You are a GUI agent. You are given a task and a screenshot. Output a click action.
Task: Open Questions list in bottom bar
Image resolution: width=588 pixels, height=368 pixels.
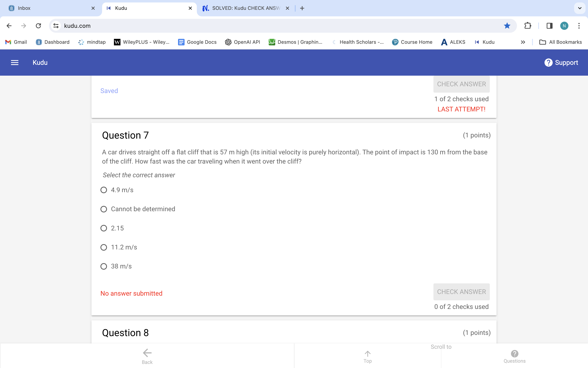tap(514, 357)
